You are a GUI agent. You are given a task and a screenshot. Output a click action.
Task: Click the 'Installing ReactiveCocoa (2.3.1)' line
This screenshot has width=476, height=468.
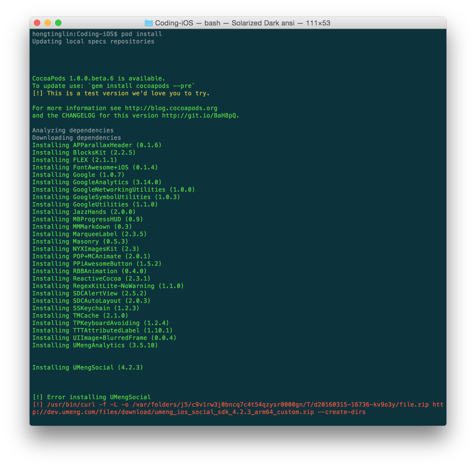point(91,279)
